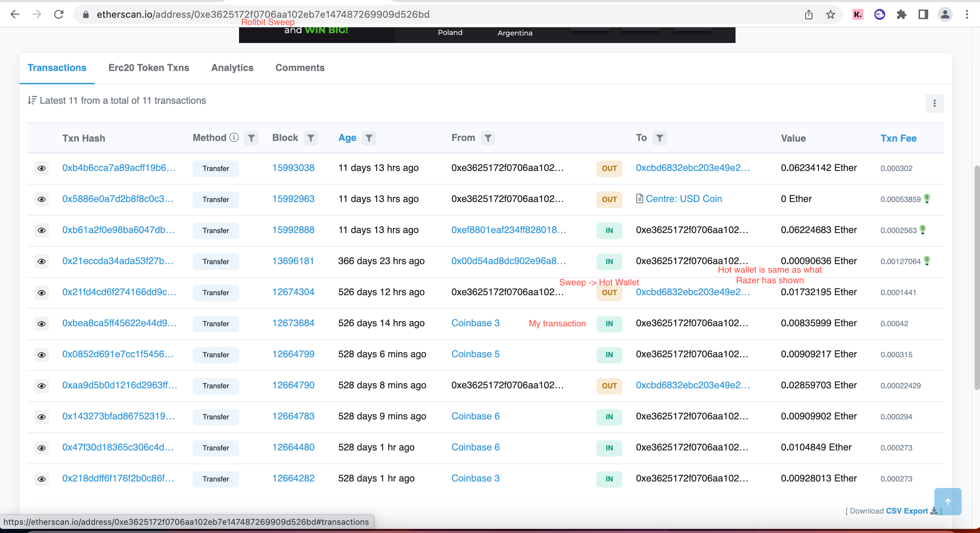Open the table options three-dot button
980x533 pixels.
(x=934, y=103)
